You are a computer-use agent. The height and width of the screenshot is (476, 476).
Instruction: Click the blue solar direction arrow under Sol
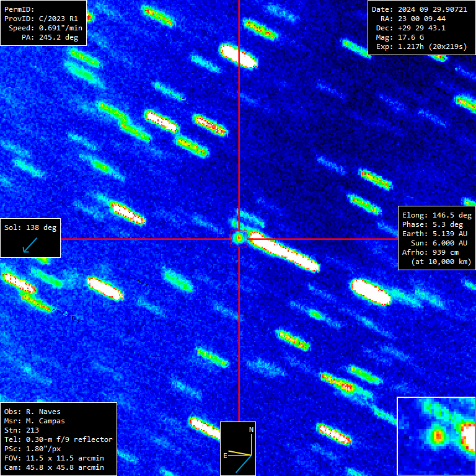(x=30, y=245)
